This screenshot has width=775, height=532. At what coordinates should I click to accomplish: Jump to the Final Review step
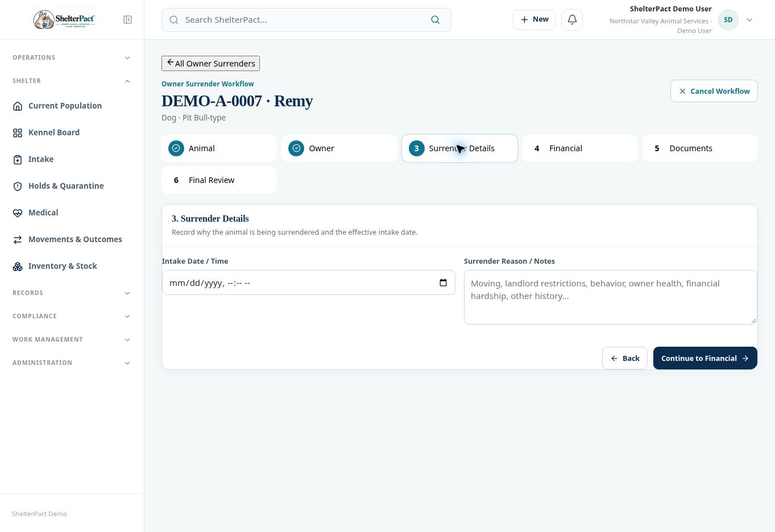click(x=219, y=180)
